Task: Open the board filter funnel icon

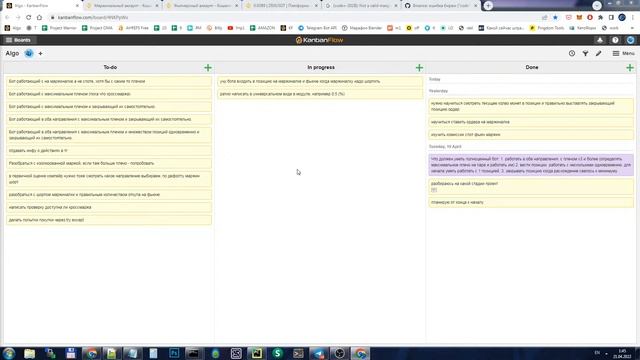Action: pyautogui.click(x=585, y=53)
